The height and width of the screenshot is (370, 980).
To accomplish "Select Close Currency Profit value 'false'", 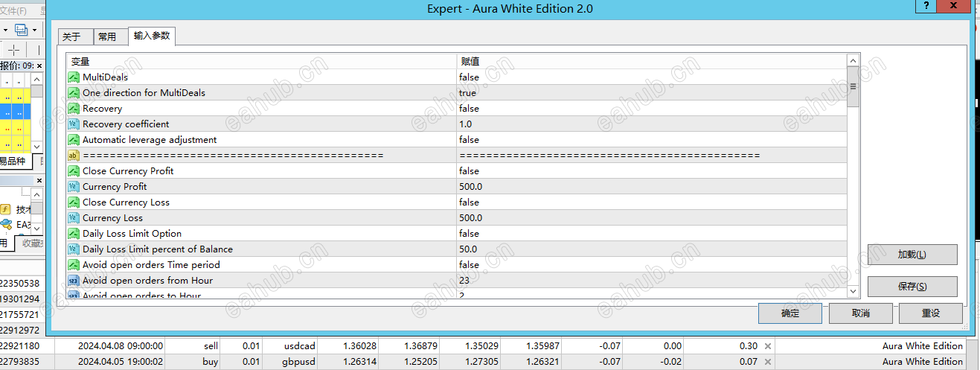I will [x=469, y=171].
